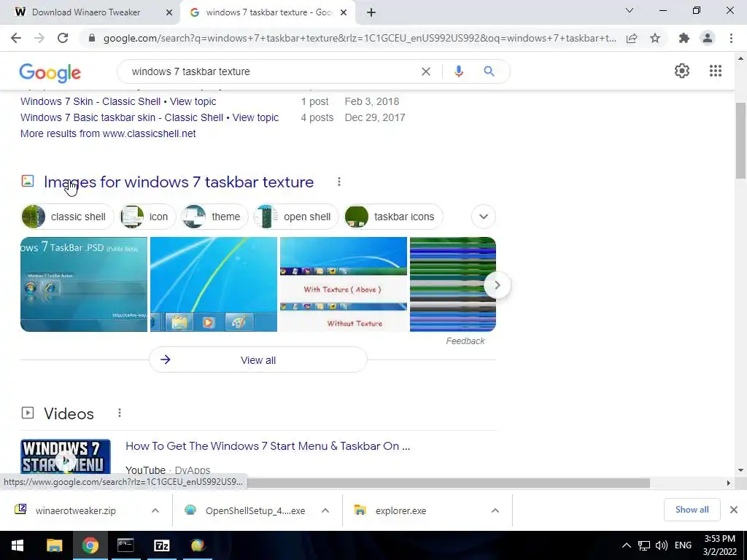Image resolution: width=747 pixels, height=560 pixels.
Task: Open downloaded winaerotweaker.zip
Action: [76, 510]
